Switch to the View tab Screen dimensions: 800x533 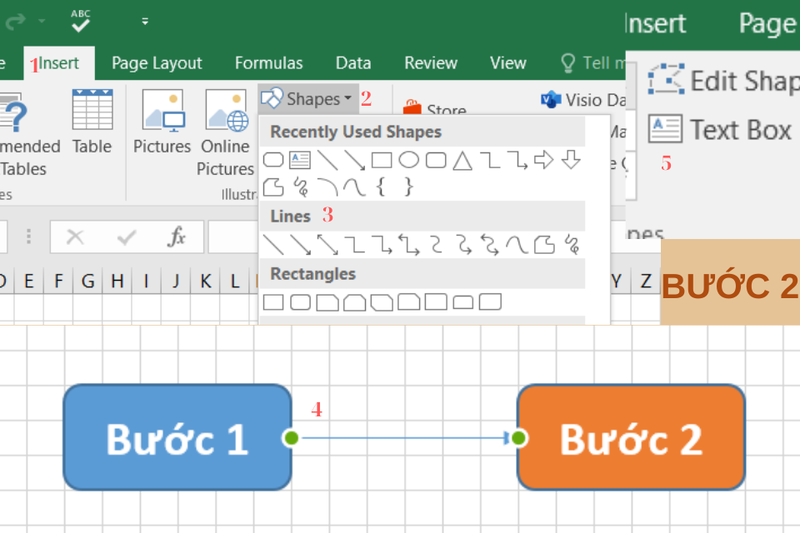(508, 63)
